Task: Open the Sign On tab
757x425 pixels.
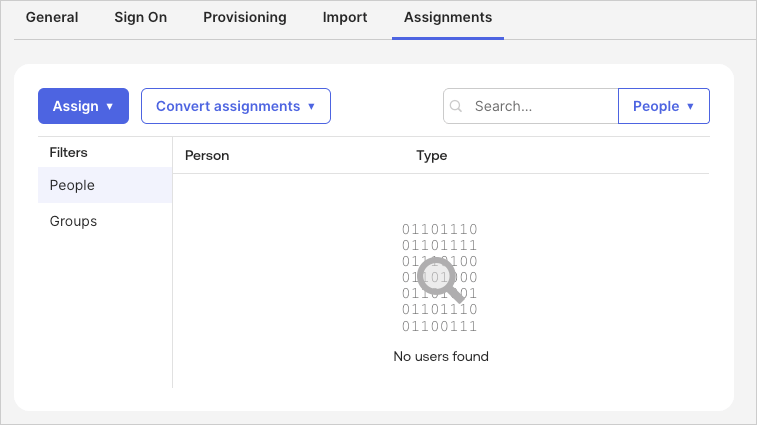Action: pyautogui.click(x=140, y=18)
